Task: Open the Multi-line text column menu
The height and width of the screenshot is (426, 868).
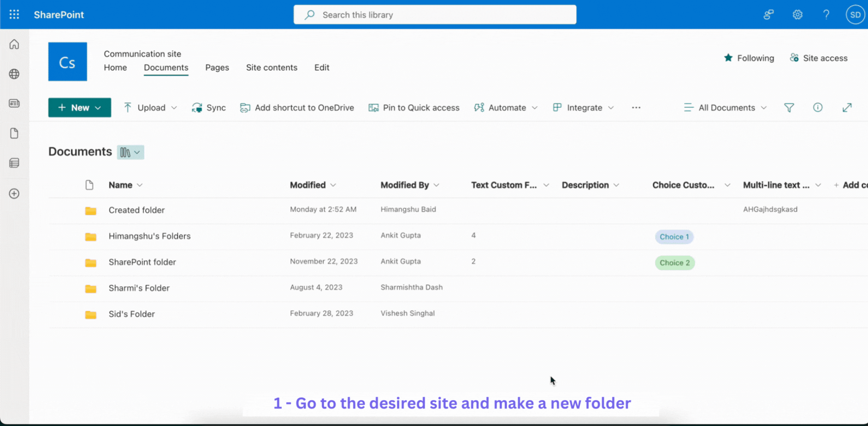Action: tap(782, 185)
